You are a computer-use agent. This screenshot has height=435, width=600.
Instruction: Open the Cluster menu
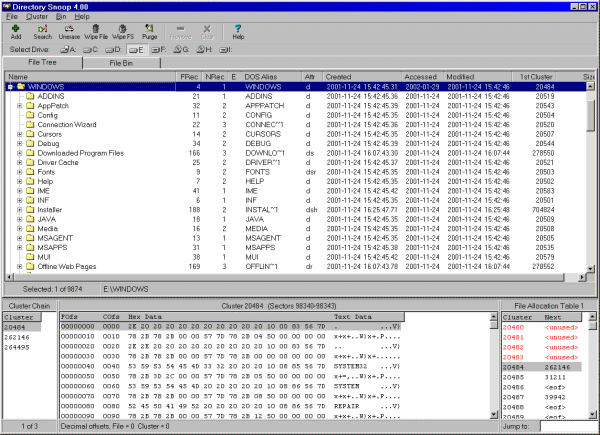pyautogui.click(x=38, y=17)
